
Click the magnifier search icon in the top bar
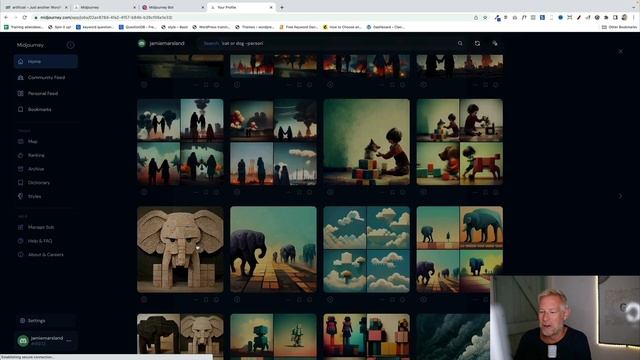(460, 43)
